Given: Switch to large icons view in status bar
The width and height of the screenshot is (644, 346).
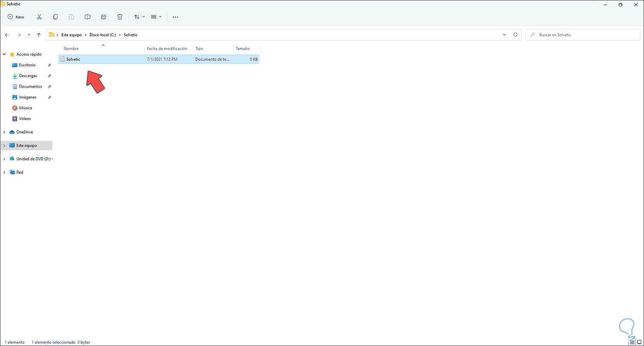Looking at the screenshot, I should click(x=639, y=342).
